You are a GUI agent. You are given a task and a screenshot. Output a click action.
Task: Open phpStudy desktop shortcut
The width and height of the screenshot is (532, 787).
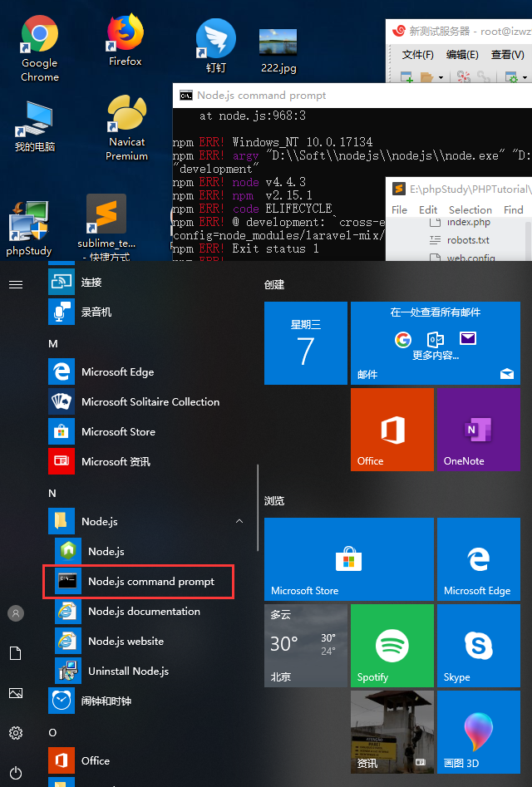(x=28, y=229)
